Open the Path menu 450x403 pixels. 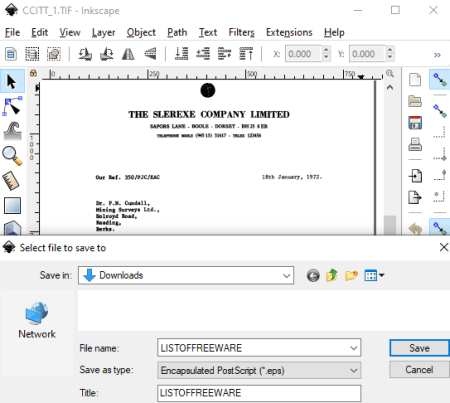coord(177,32)
